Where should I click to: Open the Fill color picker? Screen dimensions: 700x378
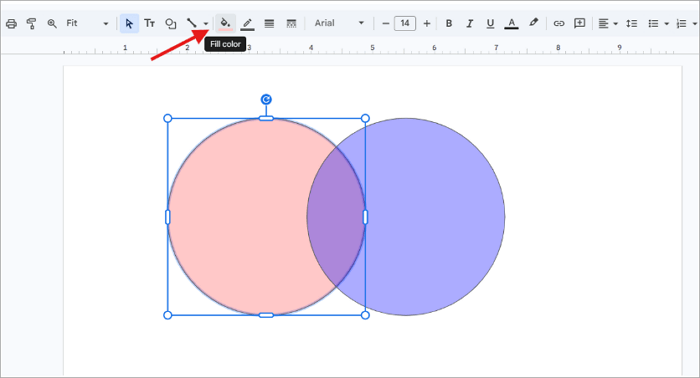pos(225,23)
